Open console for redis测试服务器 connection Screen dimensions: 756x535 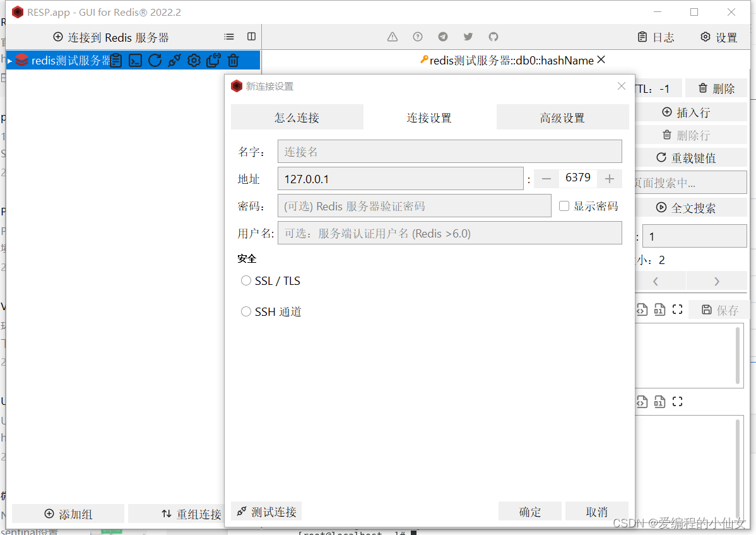pyautogui.click(x=136, y=60)
